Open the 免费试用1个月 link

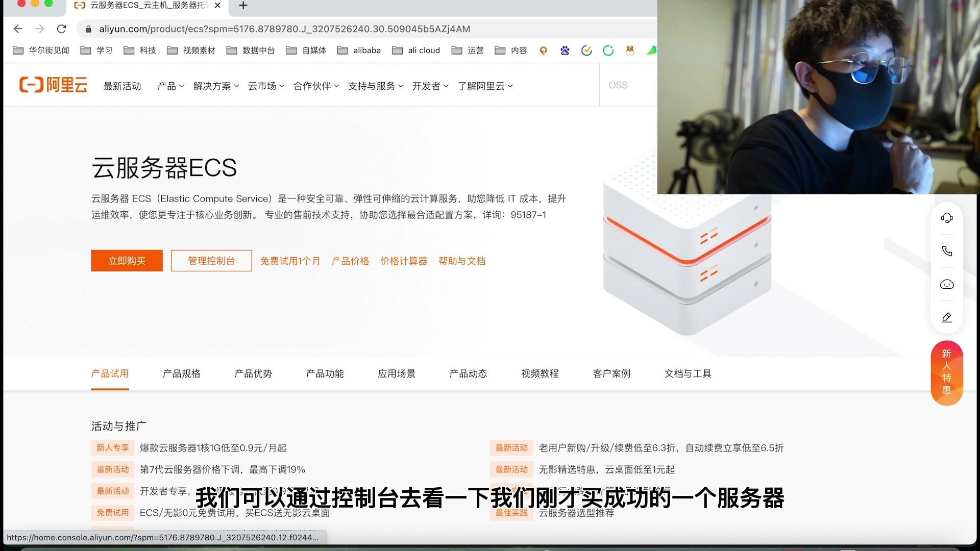pyautogui.click(x=290, y=261)
